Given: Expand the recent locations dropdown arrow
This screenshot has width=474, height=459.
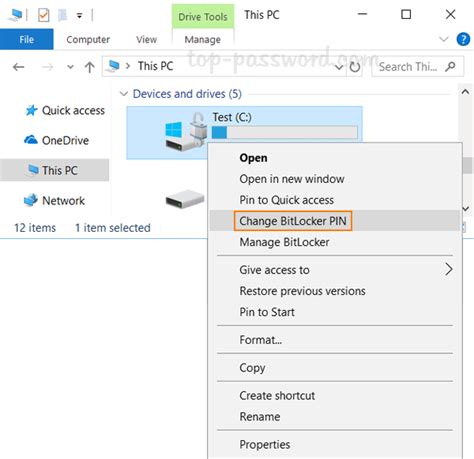Looking at the screenshot, I should tap(70, 67).
